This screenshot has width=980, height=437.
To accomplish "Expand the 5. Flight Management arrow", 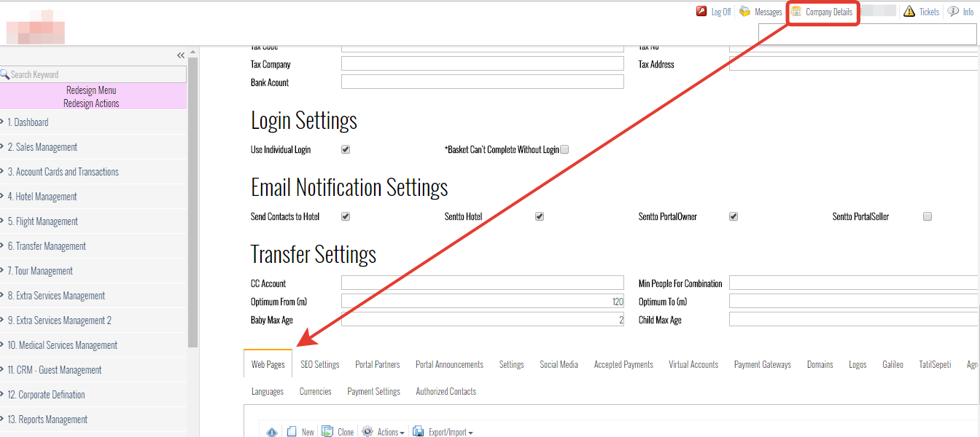I will pyautogui.click(x=2, y=221).
